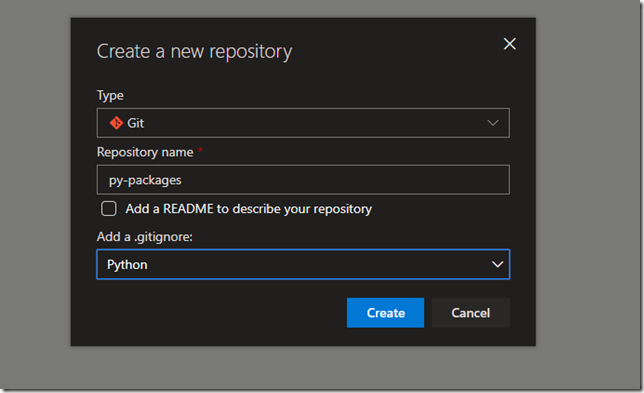644x393 pixels.
Task: Click the Create button
Action: 385,313
